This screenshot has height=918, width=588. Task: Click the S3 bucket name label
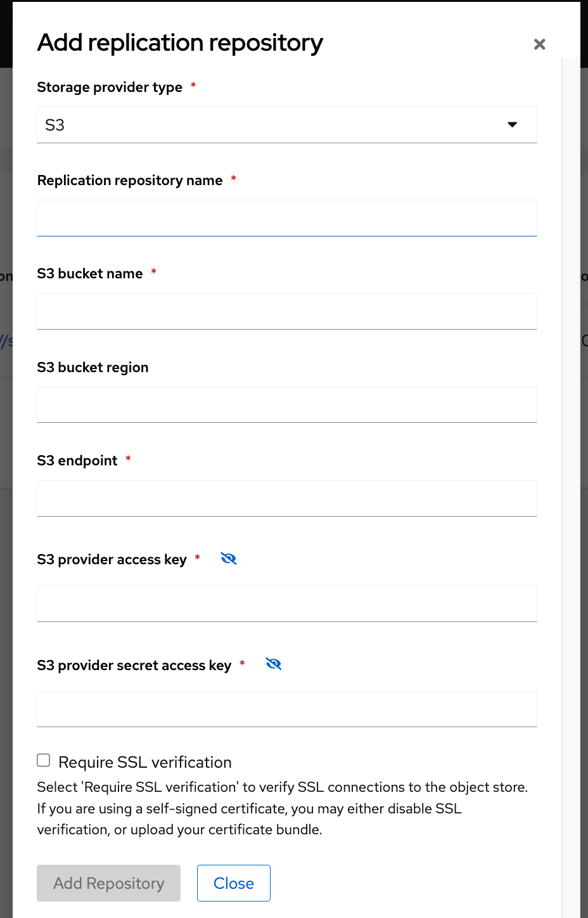(90, 274)
